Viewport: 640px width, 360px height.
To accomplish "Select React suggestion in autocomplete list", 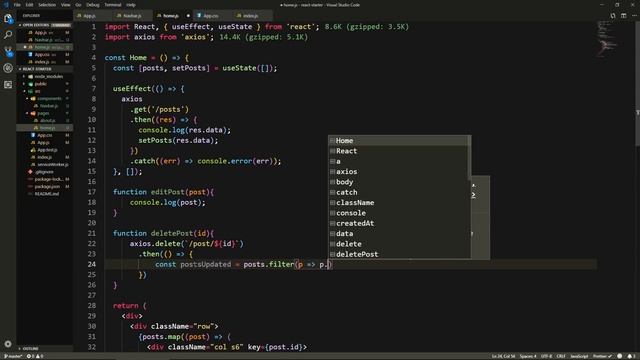I will pos(398,151).
